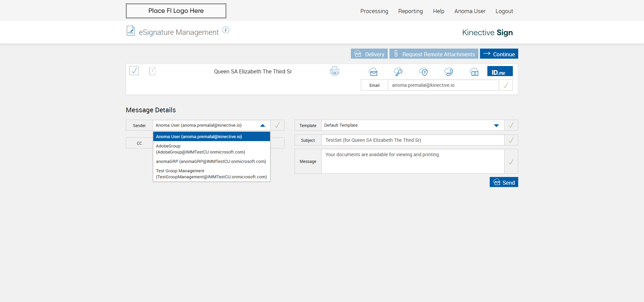Select the cloud shield question icon
This screenshot has width=644, height=302.
(424, 72)
